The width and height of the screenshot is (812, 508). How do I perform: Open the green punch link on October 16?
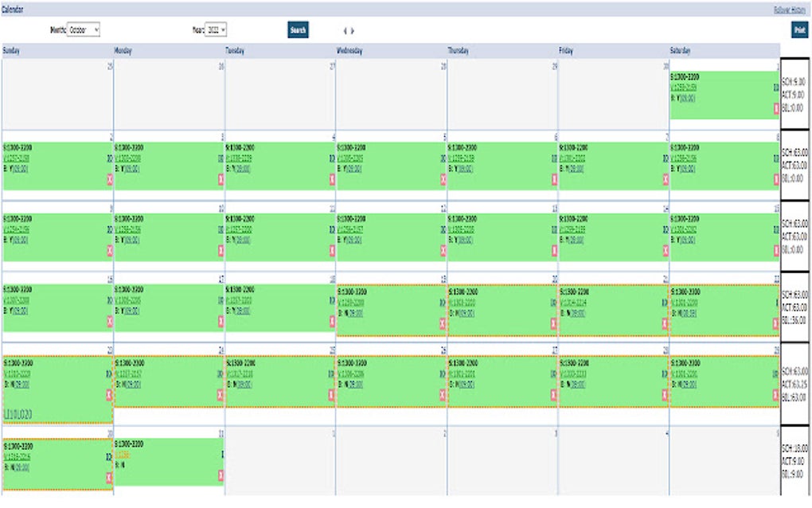click(x=16, y=302)
